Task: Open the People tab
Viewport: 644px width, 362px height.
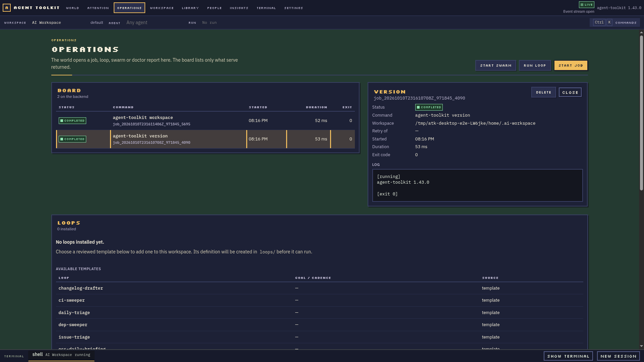Action: (x=214, y=8)
